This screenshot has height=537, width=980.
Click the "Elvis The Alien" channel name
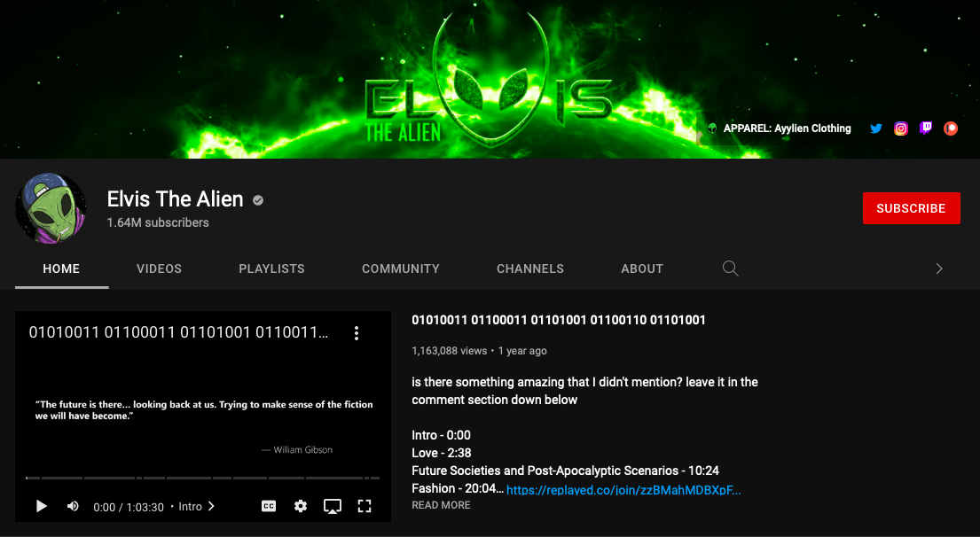(x=175, y=199)
